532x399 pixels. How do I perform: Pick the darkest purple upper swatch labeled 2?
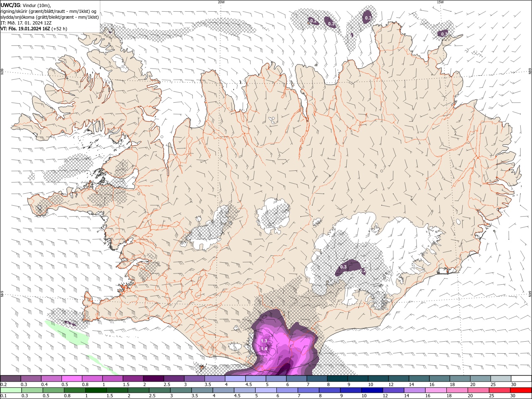[x=153, y=379]
